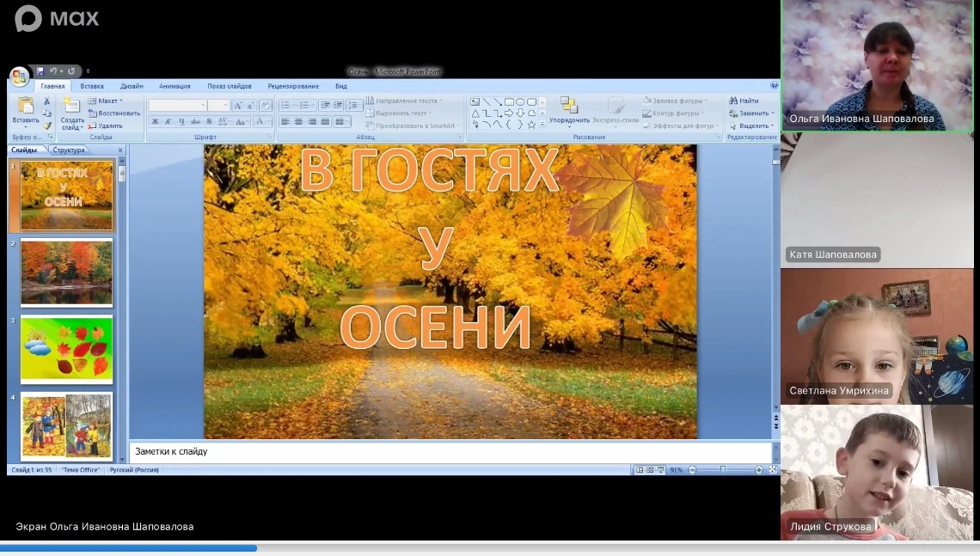Select the oval shape in shapes gallery
The height and width of the screenshot is (556, 980).
[x=520, y=101]
